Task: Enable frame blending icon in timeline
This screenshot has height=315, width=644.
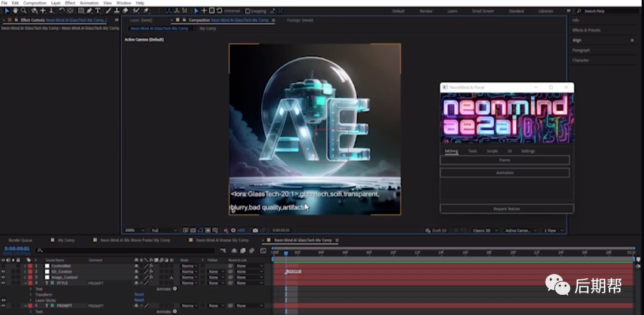Action: click(x=243, y=251)
